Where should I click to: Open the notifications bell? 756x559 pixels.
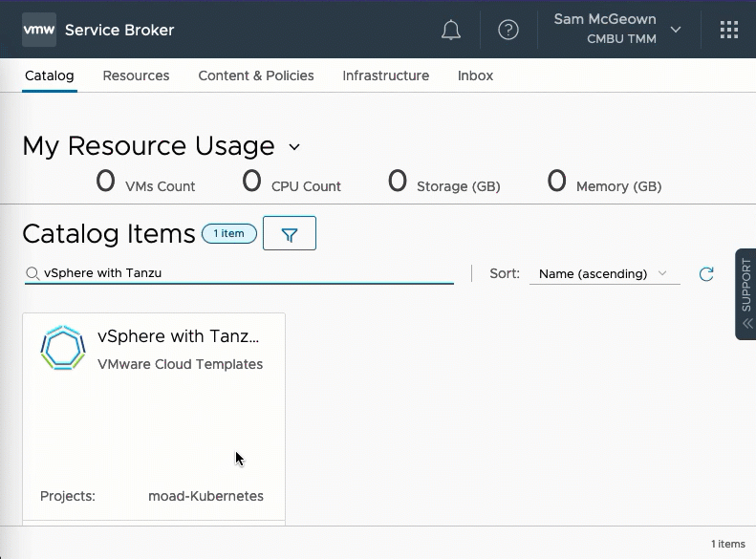(451, 31)
